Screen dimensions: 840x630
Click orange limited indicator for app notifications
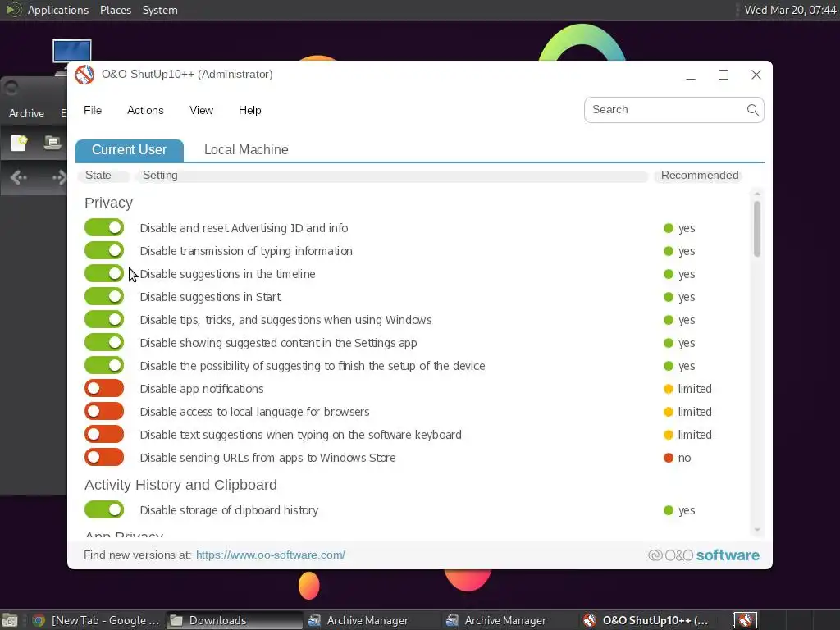click(x=668, y=389)
